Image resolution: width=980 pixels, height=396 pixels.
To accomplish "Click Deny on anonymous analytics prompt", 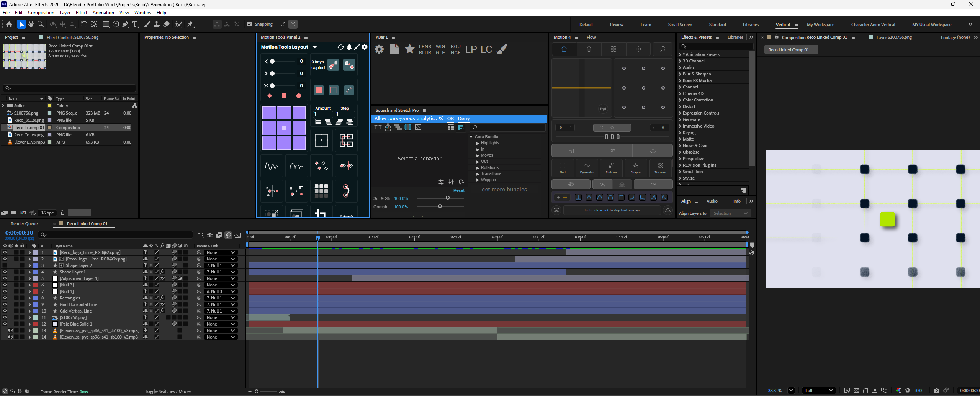I will (463, 119).
